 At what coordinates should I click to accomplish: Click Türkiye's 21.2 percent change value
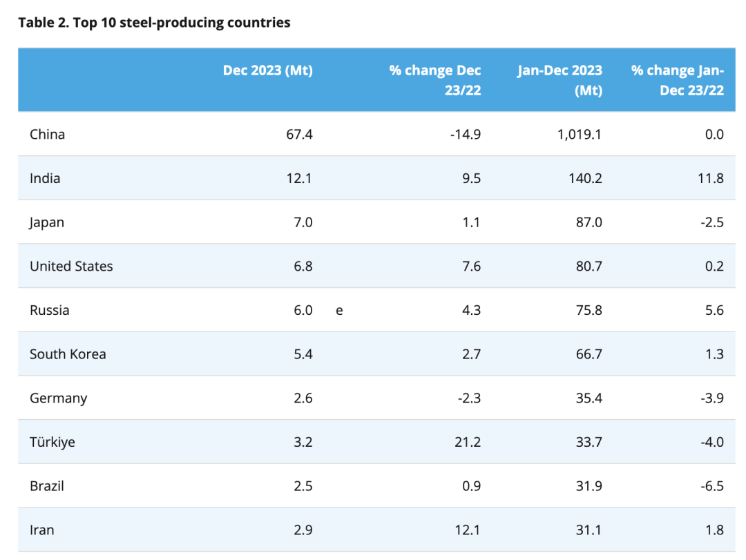[x=468, y=442]
